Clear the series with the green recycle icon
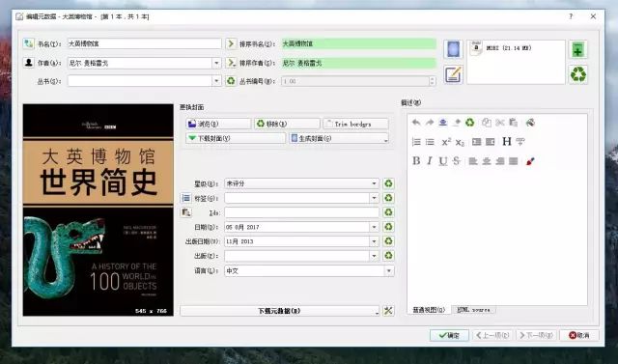 click(231, 81)
